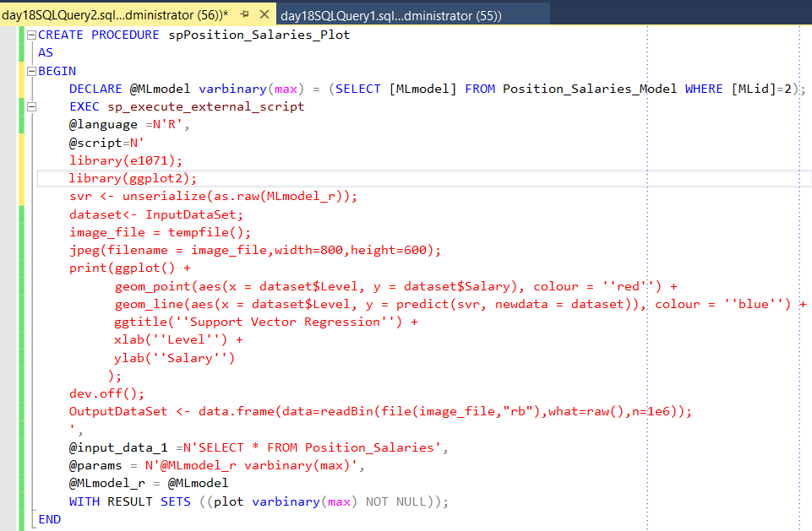Close the day18SQLQuery2.sql tab
812x531 pixels.
(x=264, y=14)
